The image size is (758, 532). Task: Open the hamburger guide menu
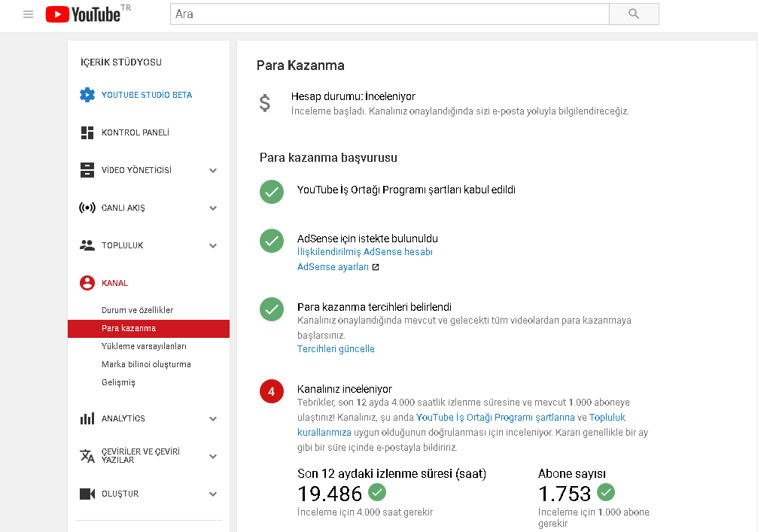pos(28,14)
